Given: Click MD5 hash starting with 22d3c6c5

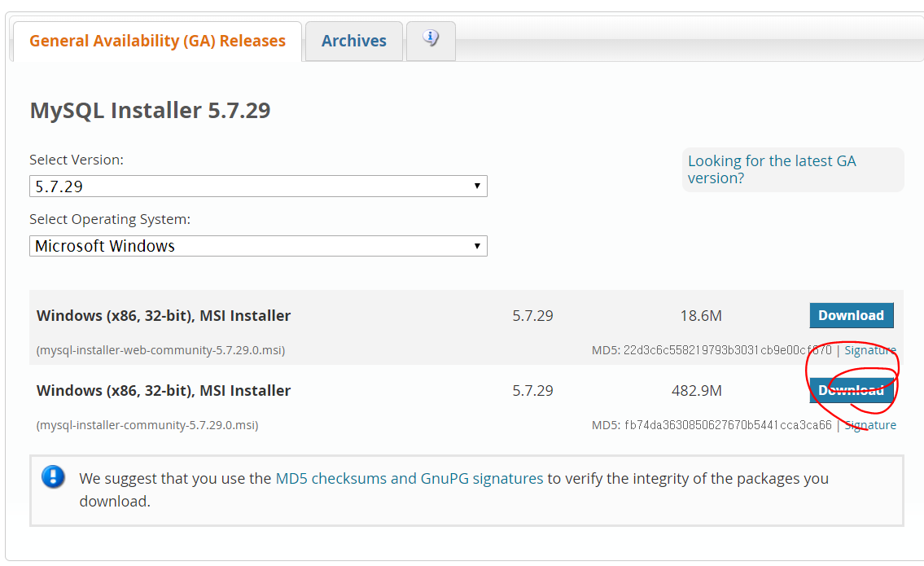Looking at the screenshot, I should 727,350.
